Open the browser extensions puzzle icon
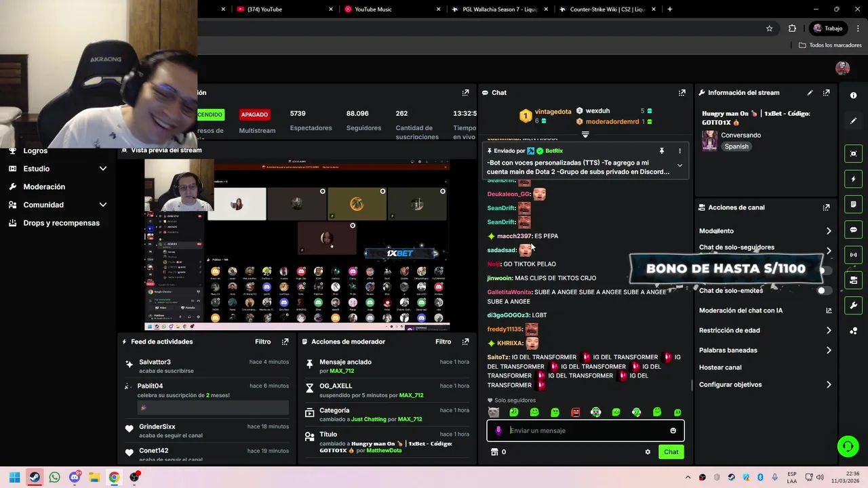This screenshot has width=868, height=488. tap(792, 28)
